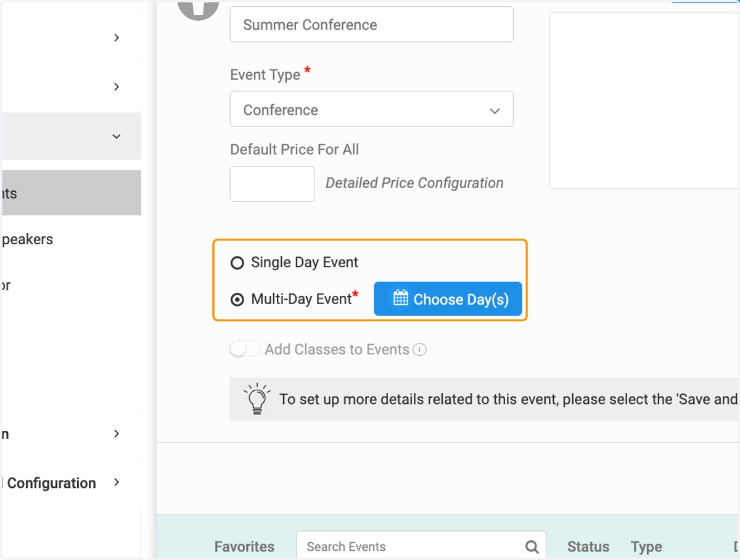
Task: Click the event name field containing Summer Conference
Action: tap(372, 25)
